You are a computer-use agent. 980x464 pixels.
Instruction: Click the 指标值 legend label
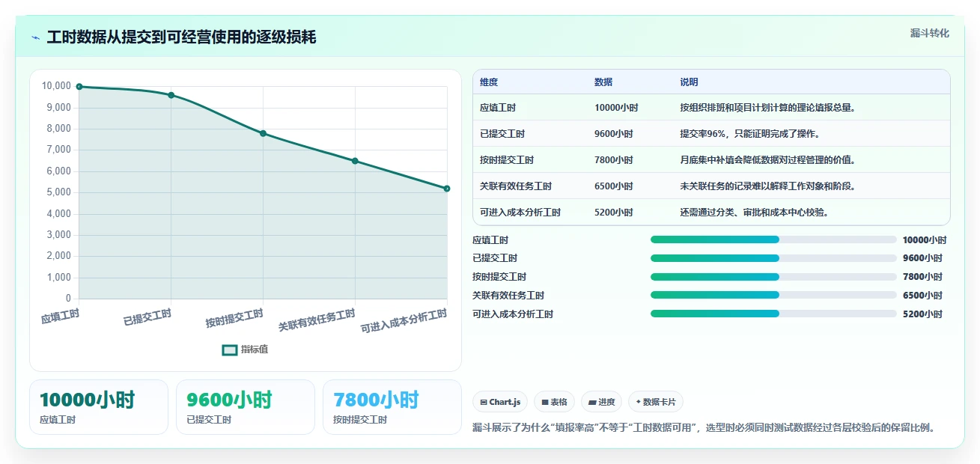click(255, 349)
